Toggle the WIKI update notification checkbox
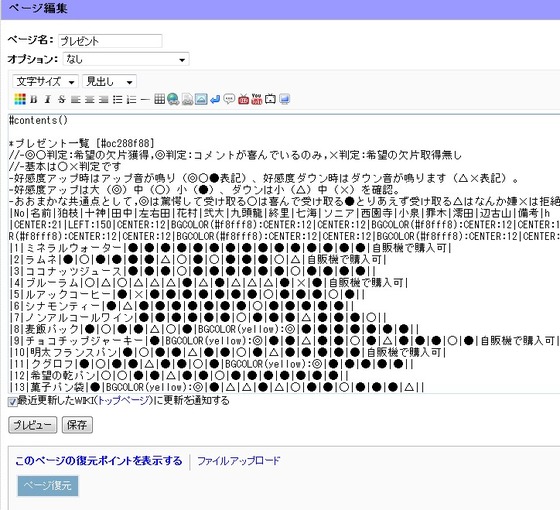Screen dimensions: 560x510 click(x=12, y=402)
